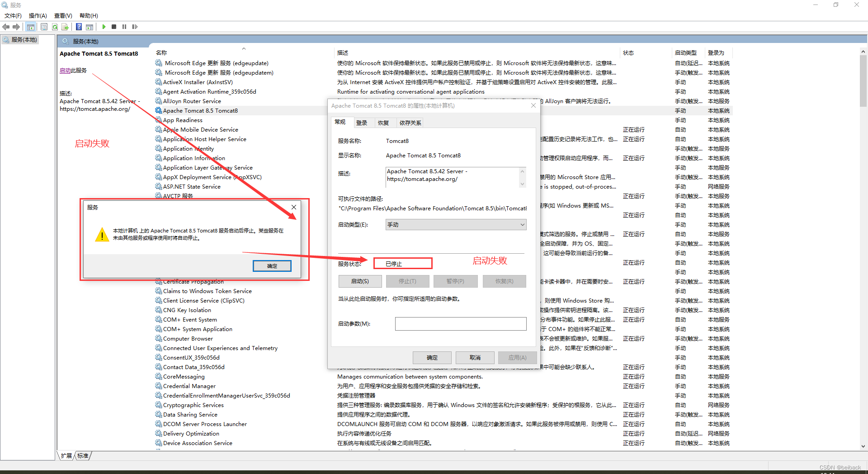Open the 文件(F) menu
This screenshot has width=868, height=474.
point(13,15)
